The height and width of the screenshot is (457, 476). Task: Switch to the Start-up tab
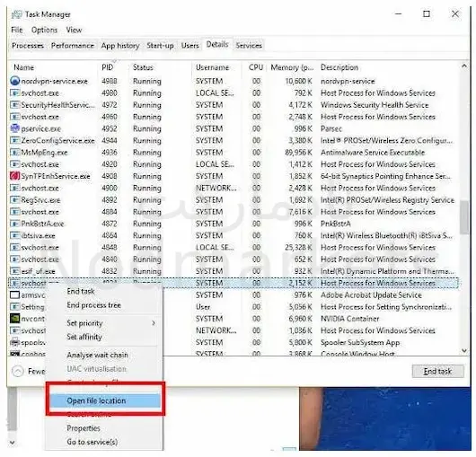click(160, 46)
